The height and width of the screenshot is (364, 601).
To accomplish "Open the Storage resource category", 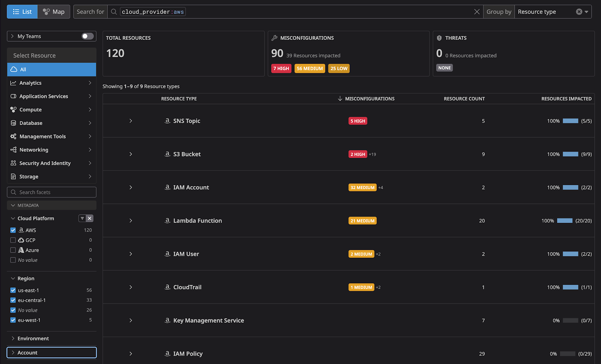I will (x=51, y=177).
